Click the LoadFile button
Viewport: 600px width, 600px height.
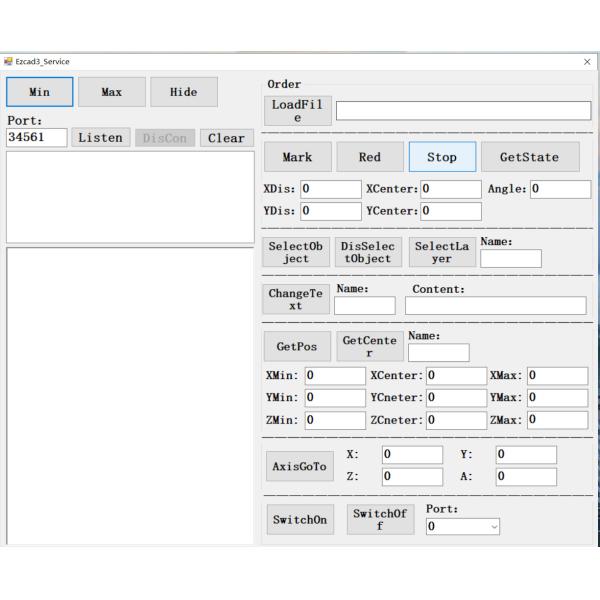point(295,111)
